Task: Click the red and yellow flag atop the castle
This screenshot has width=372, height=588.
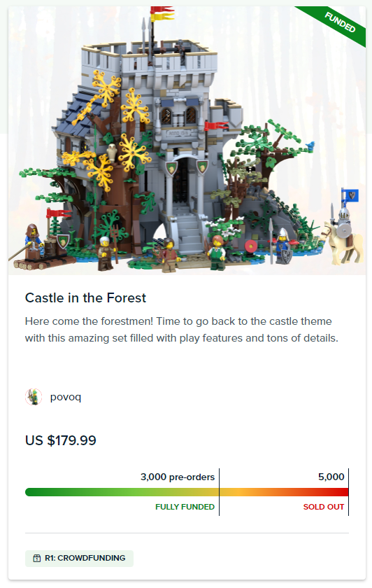Action: click(162, 13)
